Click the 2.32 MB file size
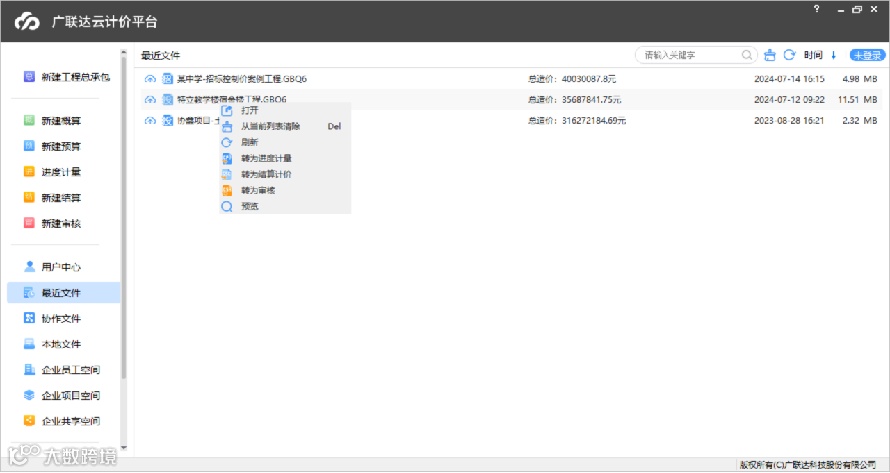 click(860, 120)
